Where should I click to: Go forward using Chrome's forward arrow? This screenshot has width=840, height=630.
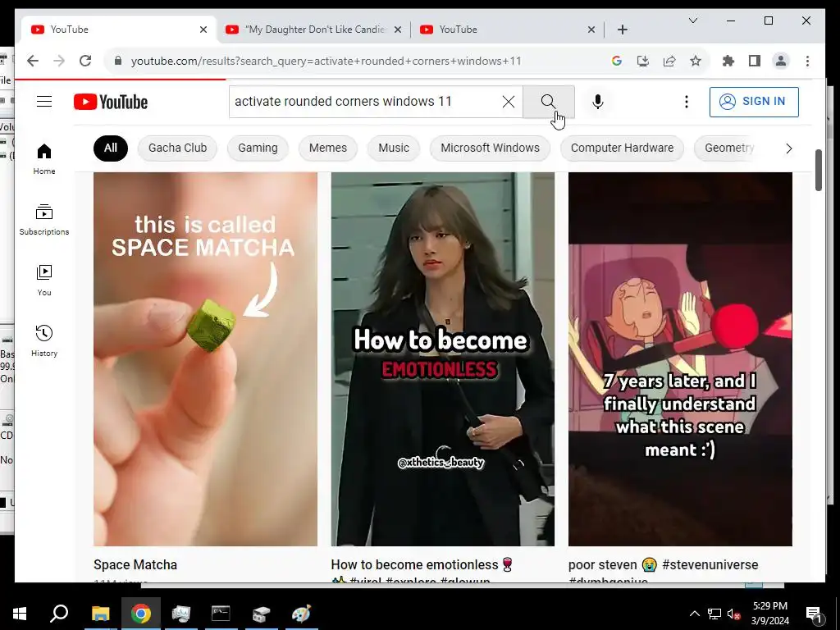[x=59, y=61]
